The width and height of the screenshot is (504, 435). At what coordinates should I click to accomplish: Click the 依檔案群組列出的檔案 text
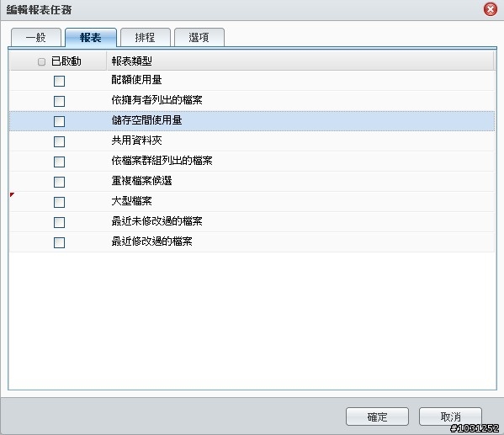click(x=162, y=161)
